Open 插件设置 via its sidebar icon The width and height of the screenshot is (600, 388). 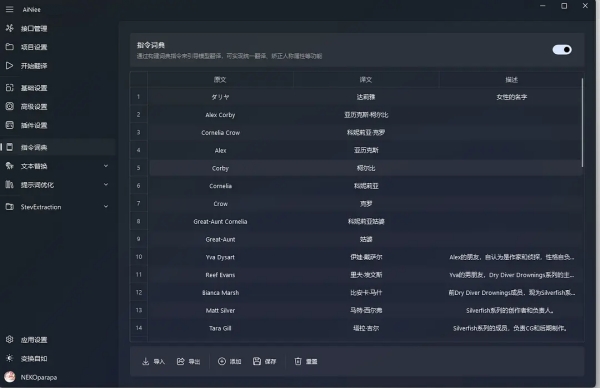pos(10,125)
